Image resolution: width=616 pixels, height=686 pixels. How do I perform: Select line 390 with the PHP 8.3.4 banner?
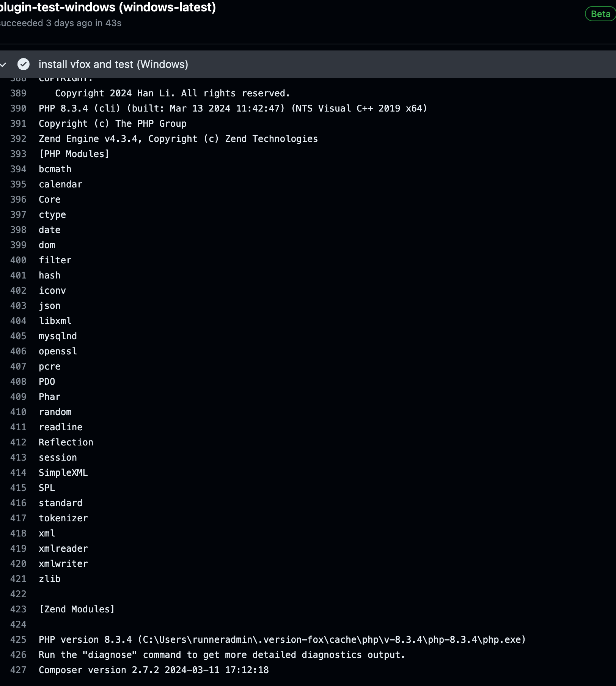click(x=232, y=108)
